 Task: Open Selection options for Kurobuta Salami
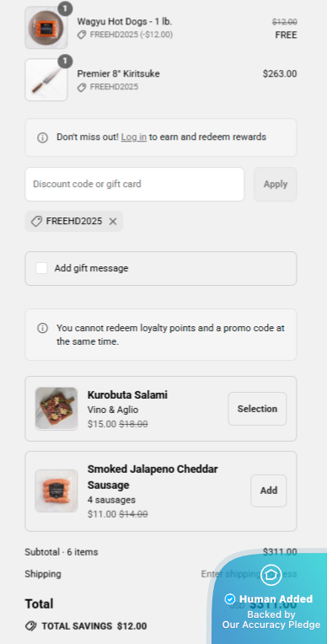pyautogui.click(x=257, y=409)
